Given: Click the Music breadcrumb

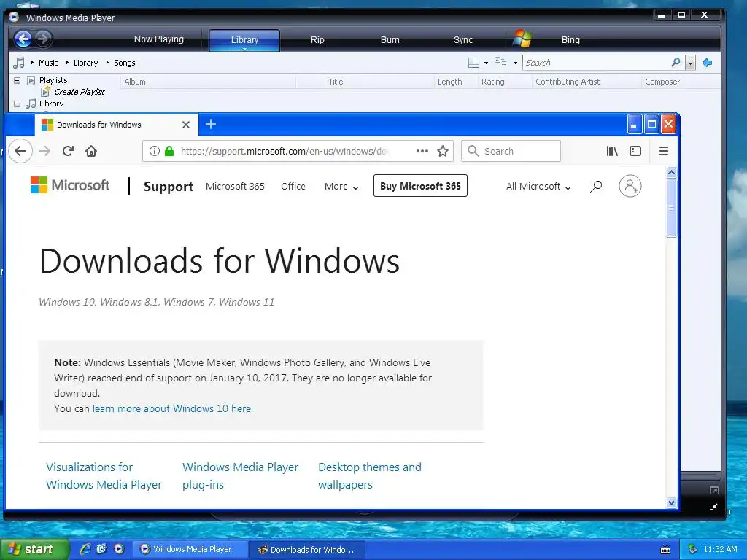Looking at the screenshot, I should click(x=48, y=63).
